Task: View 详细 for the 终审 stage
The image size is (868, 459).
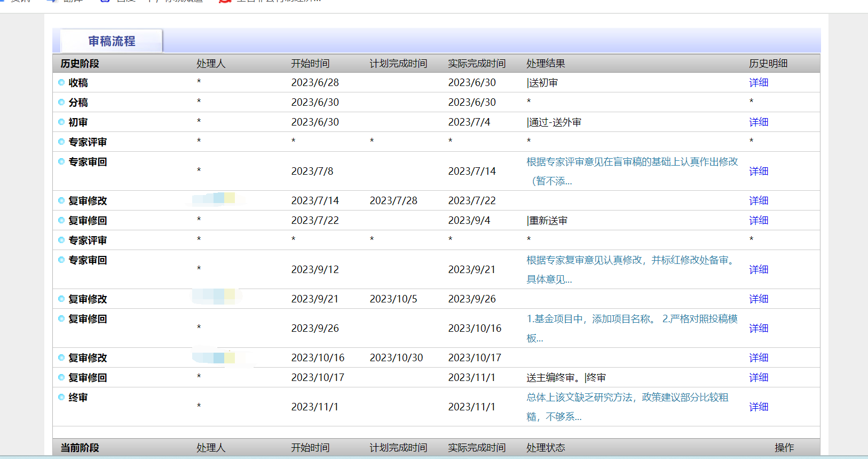Action: pyautogui.click(x=758, y=407)
